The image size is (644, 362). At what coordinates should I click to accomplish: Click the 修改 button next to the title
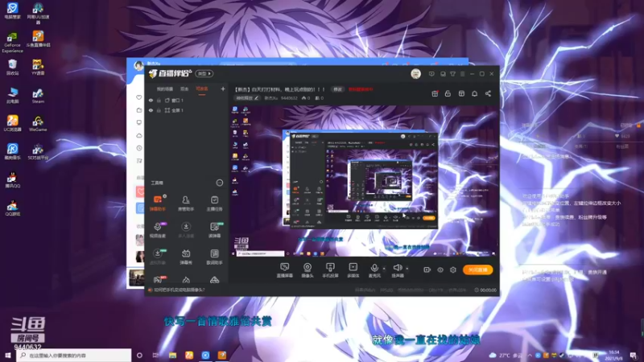(x=337, y=89)
